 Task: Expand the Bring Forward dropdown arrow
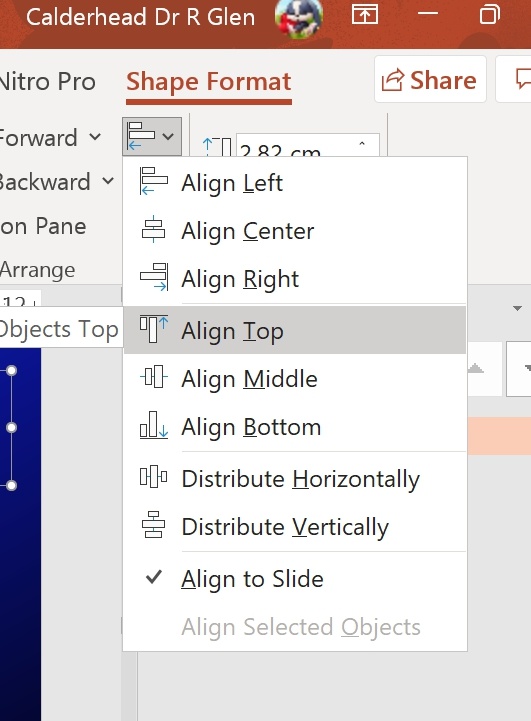(95, 137)
